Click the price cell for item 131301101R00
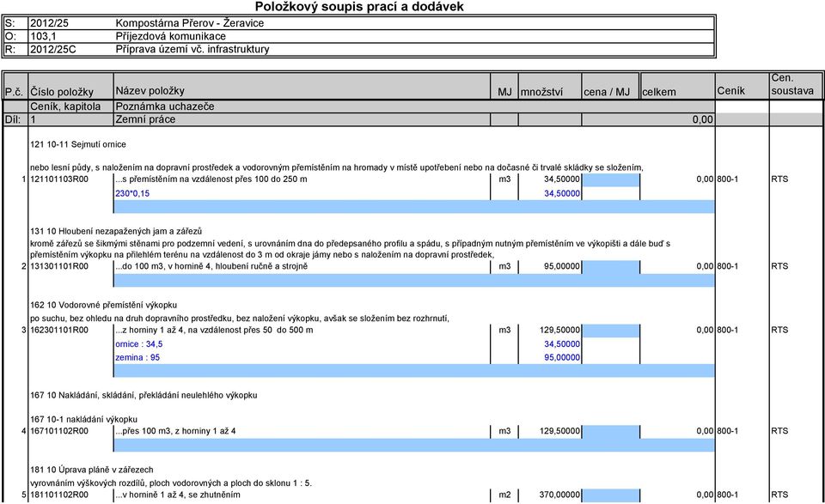The image size is (825, 504). 611,267
